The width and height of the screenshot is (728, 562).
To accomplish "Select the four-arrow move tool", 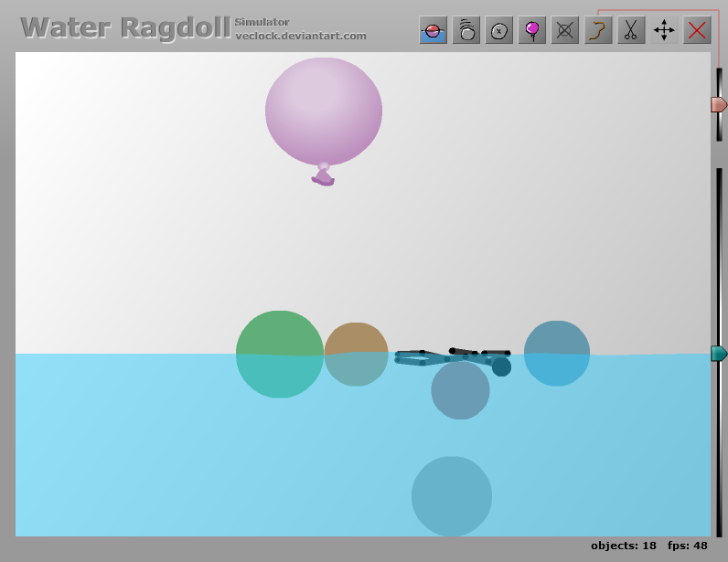I will tap(664, 30).
